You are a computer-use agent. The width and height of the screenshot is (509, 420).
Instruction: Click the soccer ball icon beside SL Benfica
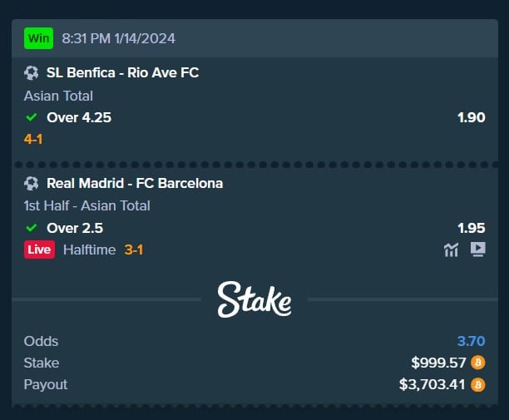pos(32,73)
